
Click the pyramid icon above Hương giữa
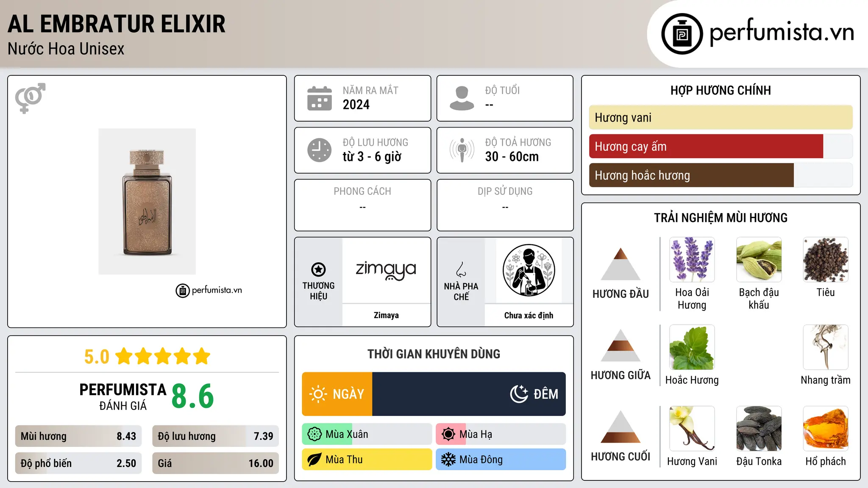point(620,345)
